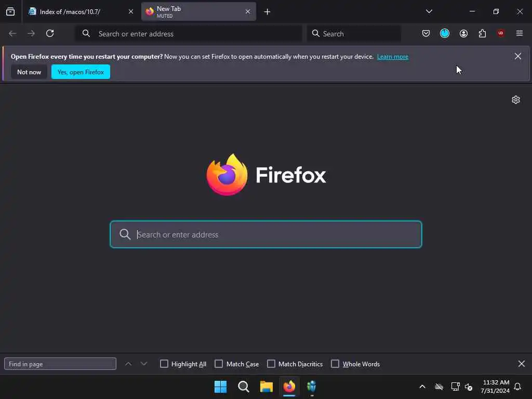Image resolution: width=532 pixels, height=399 pixels.
Task: Click the Find in page field
Action: coord(60,364)
